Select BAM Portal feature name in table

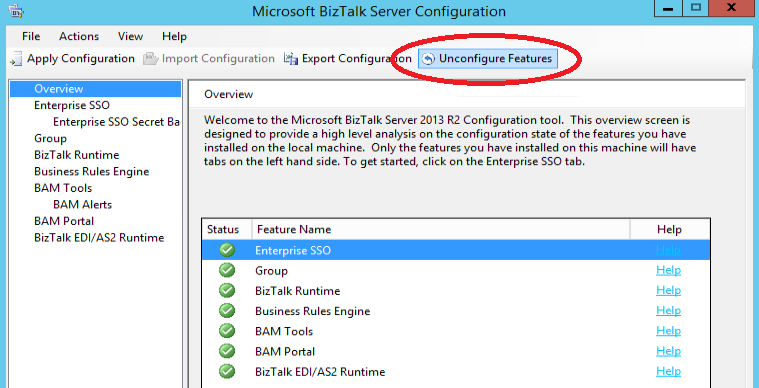click(285, 352)
